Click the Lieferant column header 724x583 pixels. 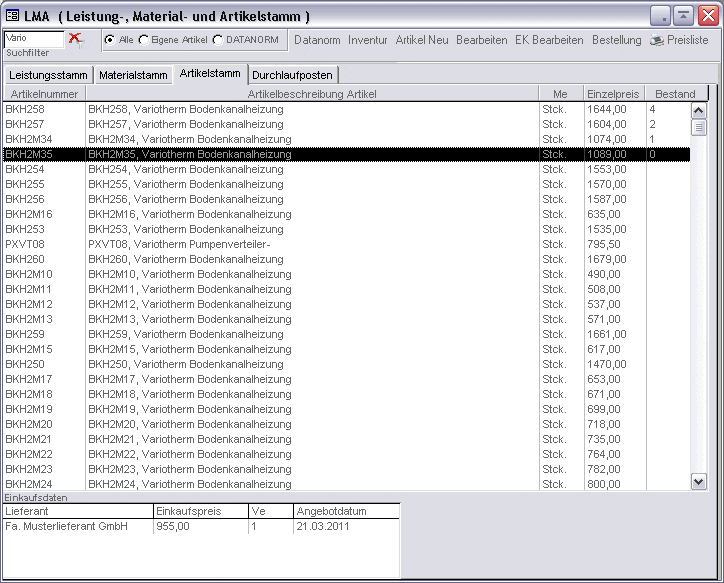78,511
